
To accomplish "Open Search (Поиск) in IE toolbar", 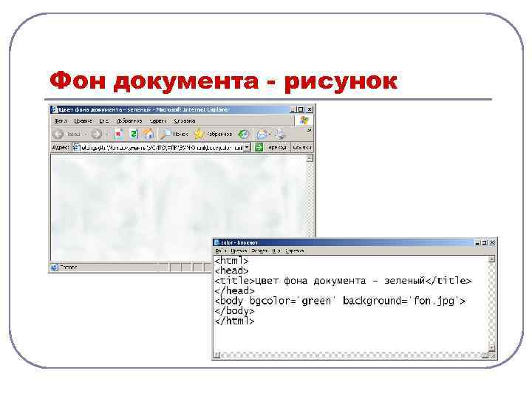I will tap(174, 134).
